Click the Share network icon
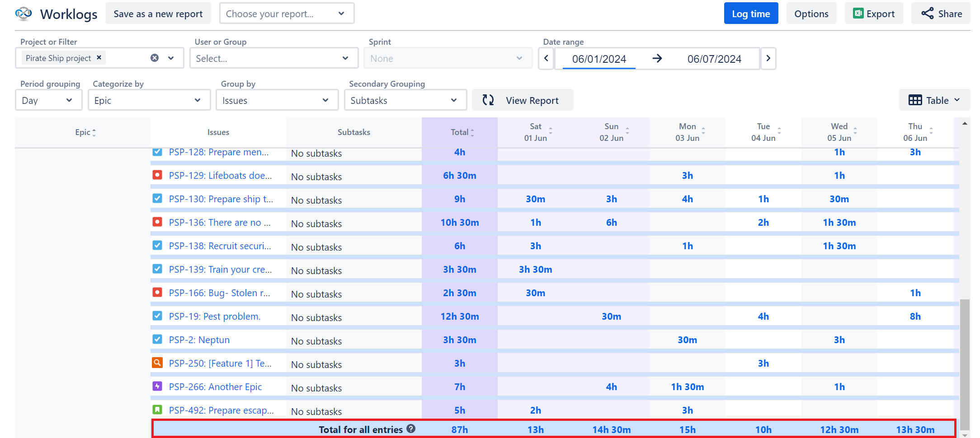The height and width of the screenshot is (438, 980). coord(927,14)
